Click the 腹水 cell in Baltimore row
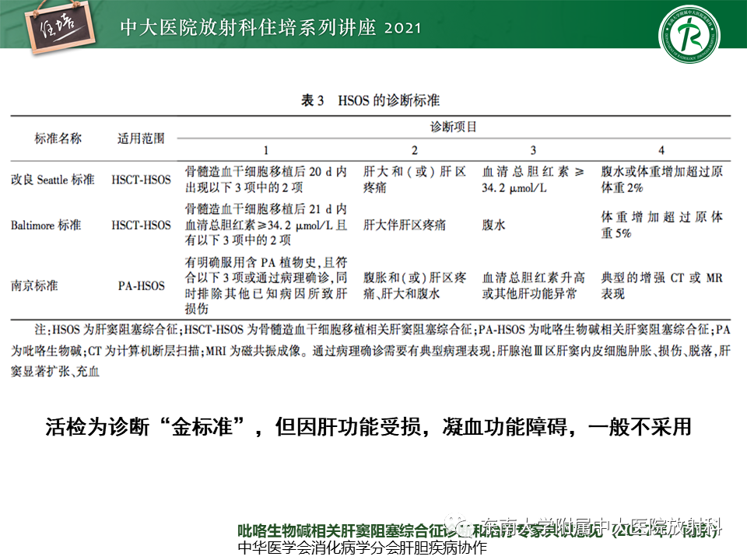Image resolution: width=747 pixels, height=560 pixels. (x=493, y=225)
